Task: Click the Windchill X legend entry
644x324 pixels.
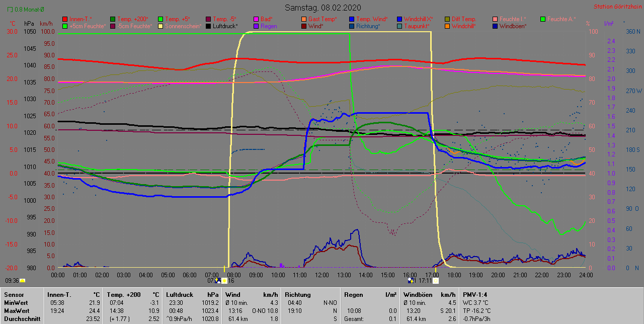Action: 415,19
